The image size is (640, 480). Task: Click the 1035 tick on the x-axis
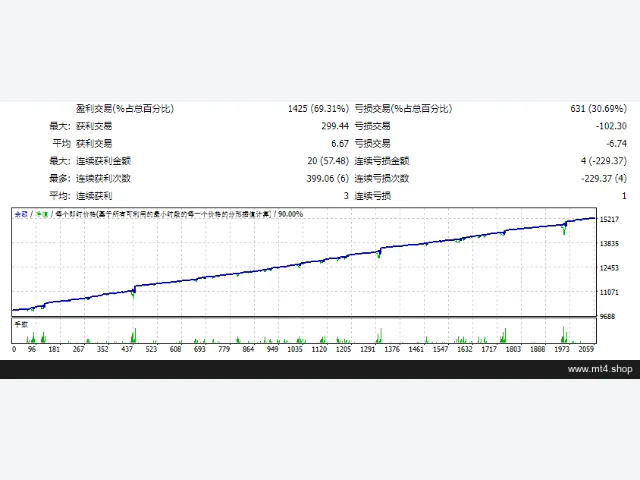[295, 349]
